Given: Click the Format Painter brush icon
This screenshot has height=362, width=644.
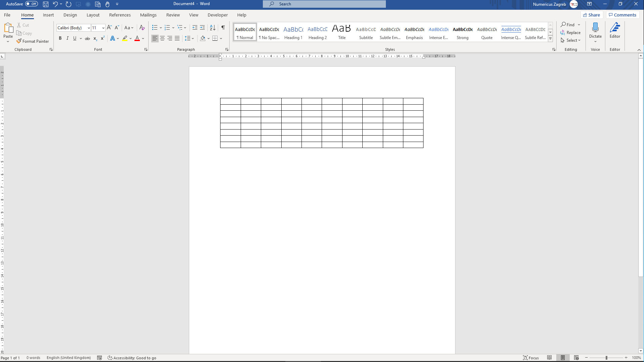Looking at the screenshot, I should pyautogui.click(x=19, y=41).
